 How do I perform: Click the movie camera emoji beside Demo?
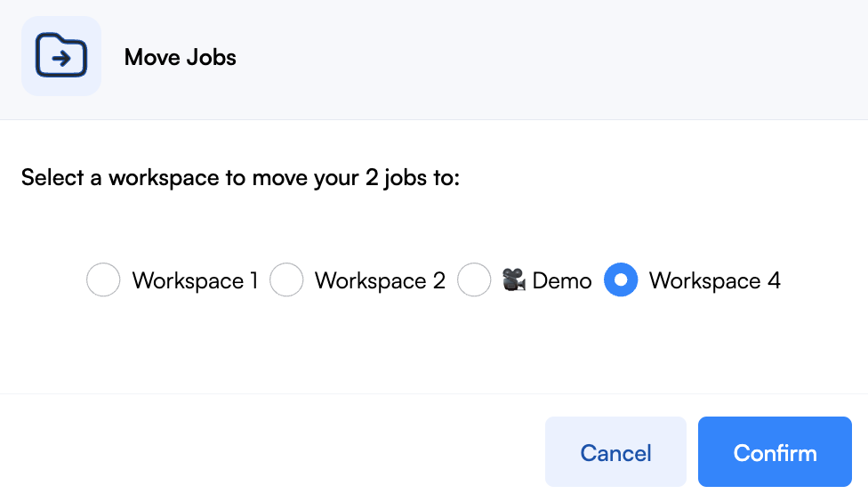[x=514, y=279]
